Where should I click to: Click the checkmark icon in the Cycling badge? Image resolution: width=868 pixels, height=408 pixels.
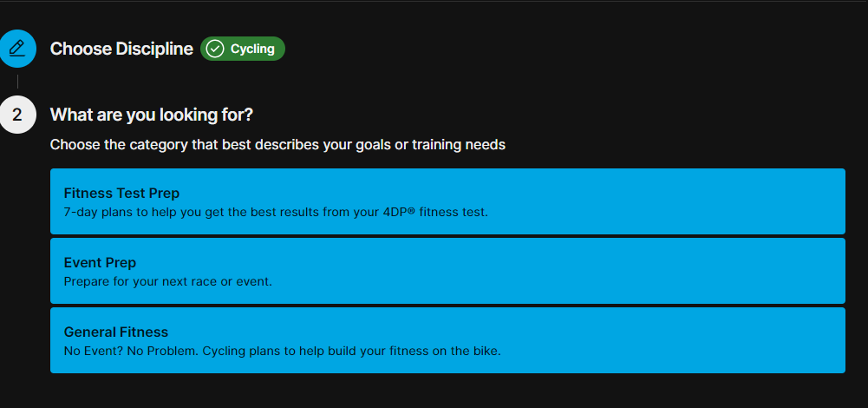click(215, 49)
